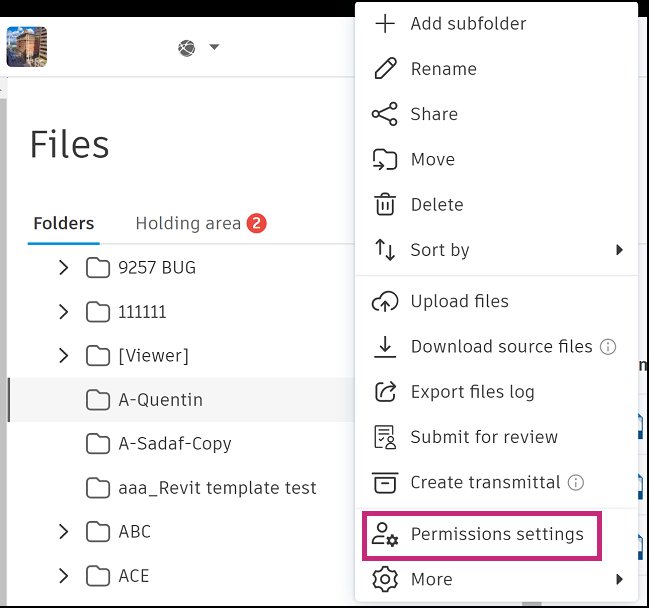Expand the ABC folder chevron

64,532
